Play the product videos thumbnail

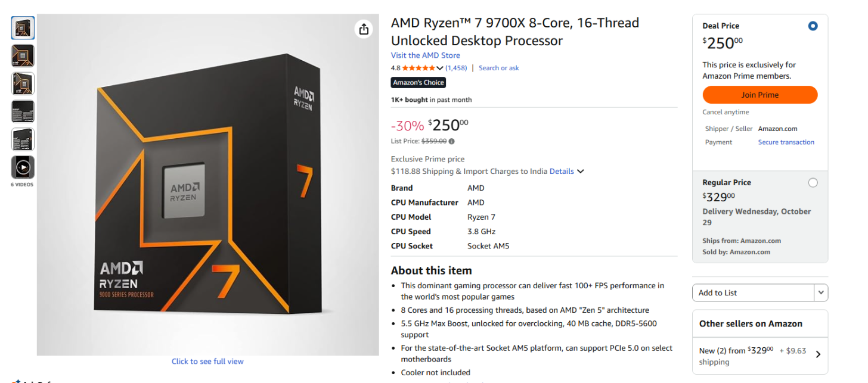pos(23,167)
